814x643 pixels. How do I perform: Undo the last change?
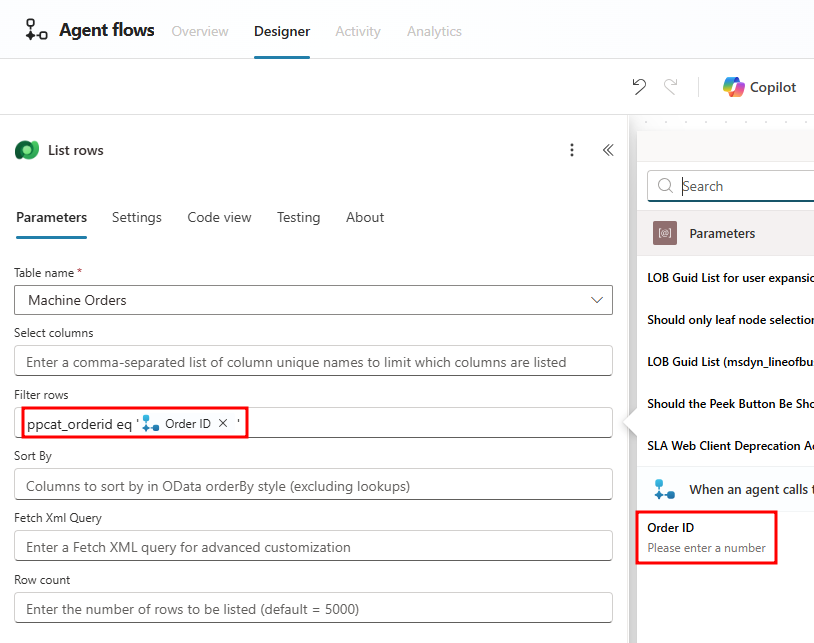pos(639,87)
